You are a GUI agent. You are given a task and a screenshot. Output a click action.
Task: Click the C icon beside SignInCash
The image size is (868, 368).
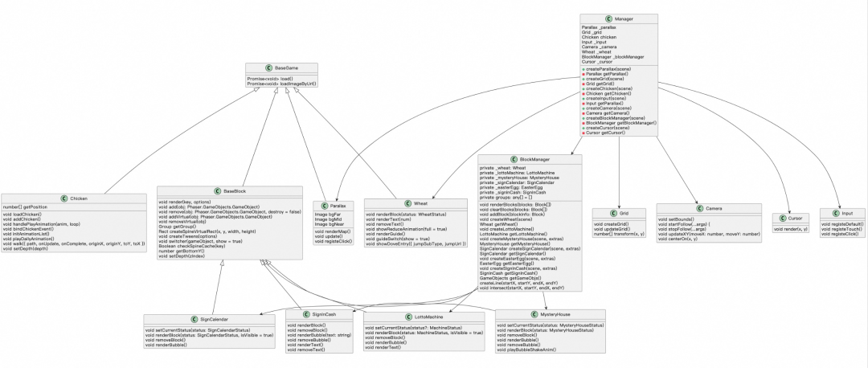coord(307,314)
